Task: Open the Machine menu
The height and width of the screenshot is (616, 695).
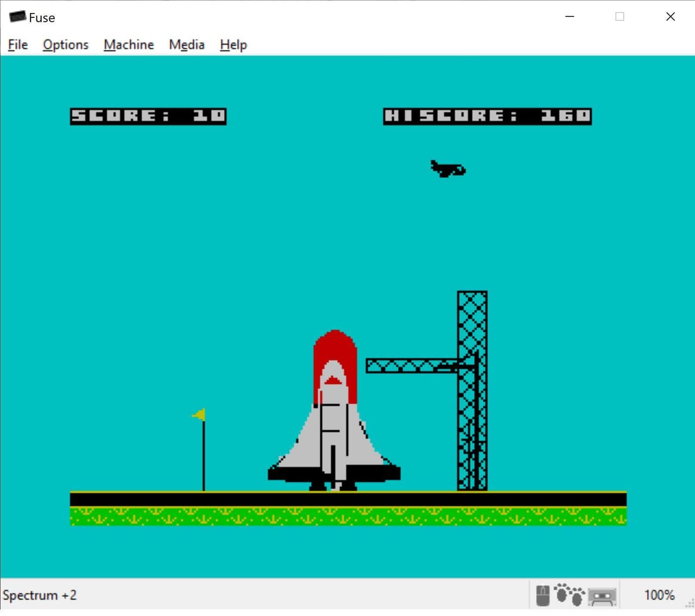Action: click(x=129, y=45)
